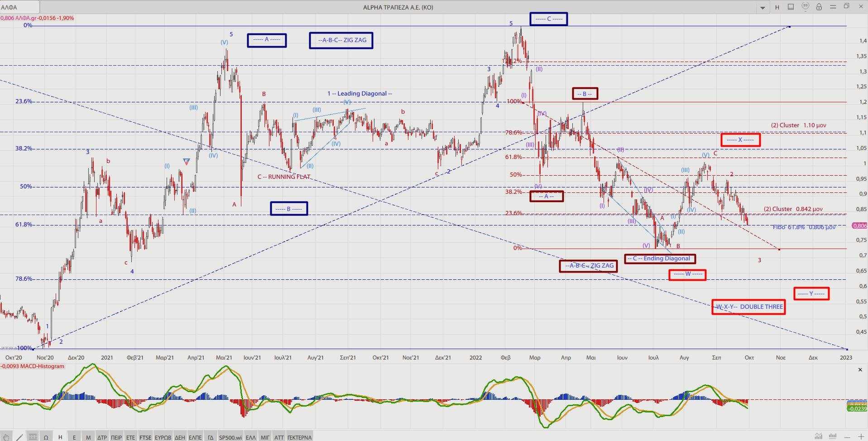Click the ΑΛΦΑ symbol input field
The width and height of the screenshot is (868, 441).
click(19, 7)
